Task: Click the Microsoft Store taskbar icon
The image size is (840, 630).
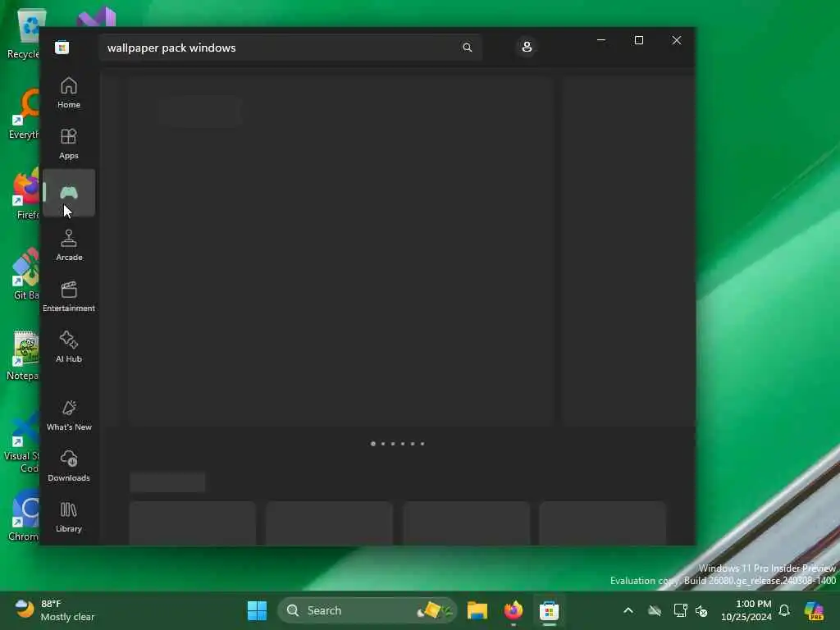Action: click(549, 610)
